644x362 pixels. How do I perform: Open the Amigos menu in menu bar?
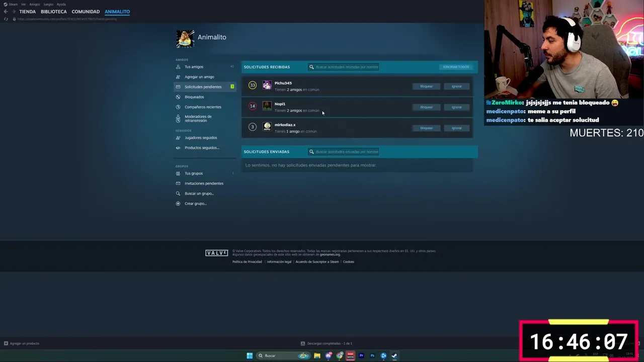(35, 4)
